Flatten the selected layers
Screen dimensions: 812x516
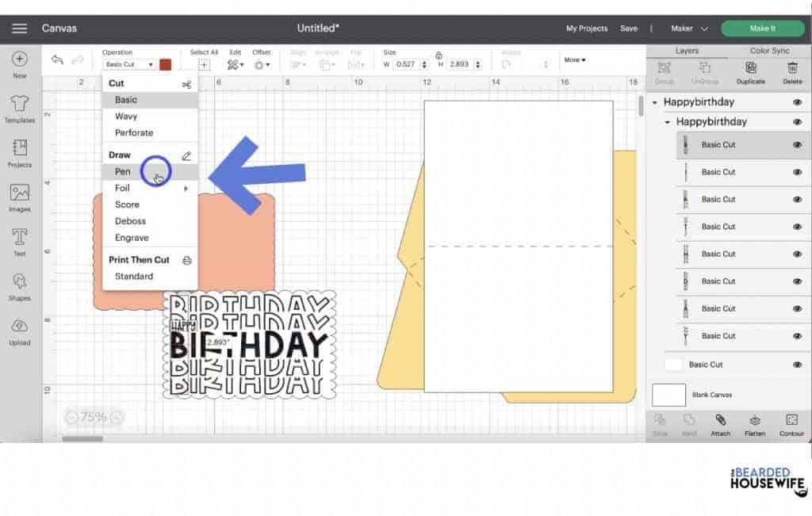tap(754, 424)
